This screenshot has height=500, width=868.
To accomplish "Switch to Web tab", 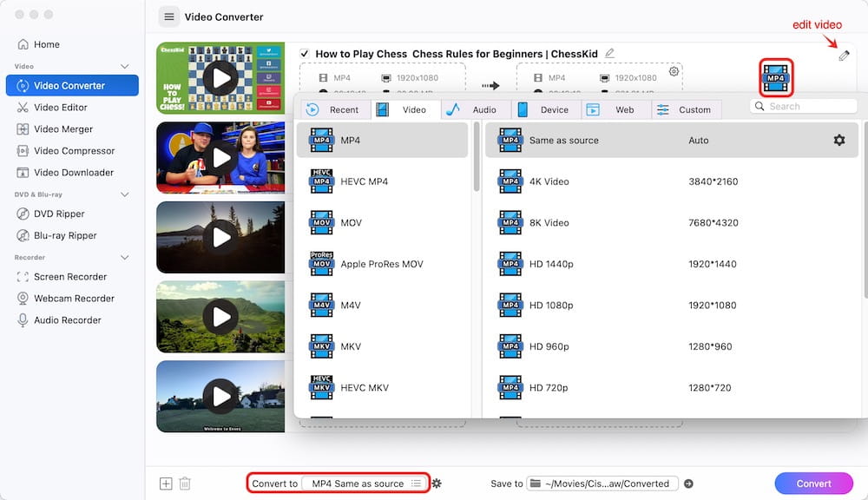I will (x=616, y=109).
